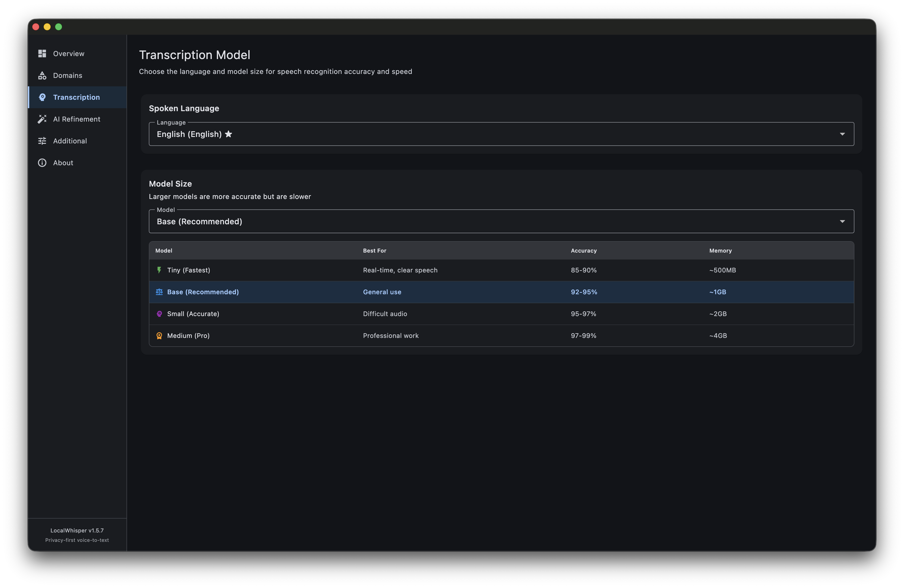Click the Domains hierarchy icon

point(42,75)
